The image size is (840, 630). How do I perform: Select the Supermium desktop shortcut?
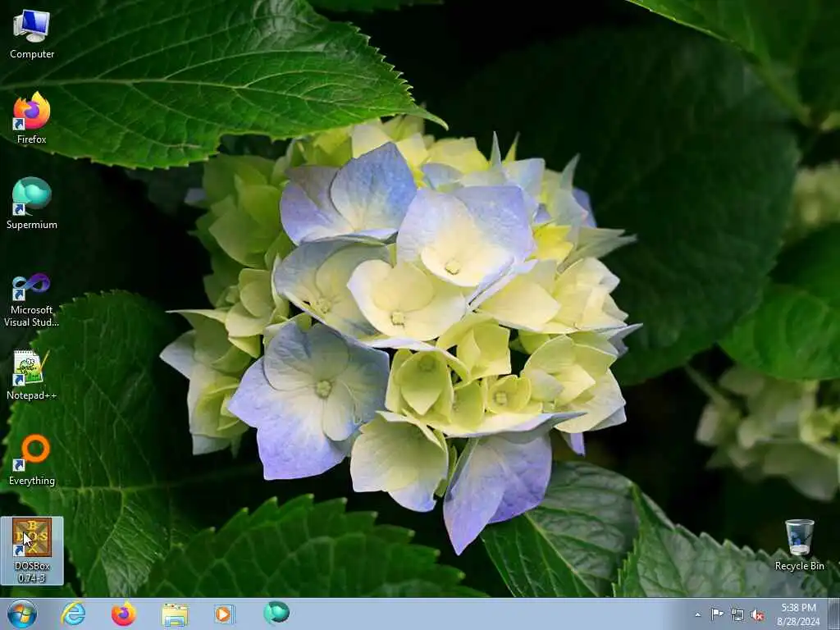pyautogui.click(x=32, y=203)
